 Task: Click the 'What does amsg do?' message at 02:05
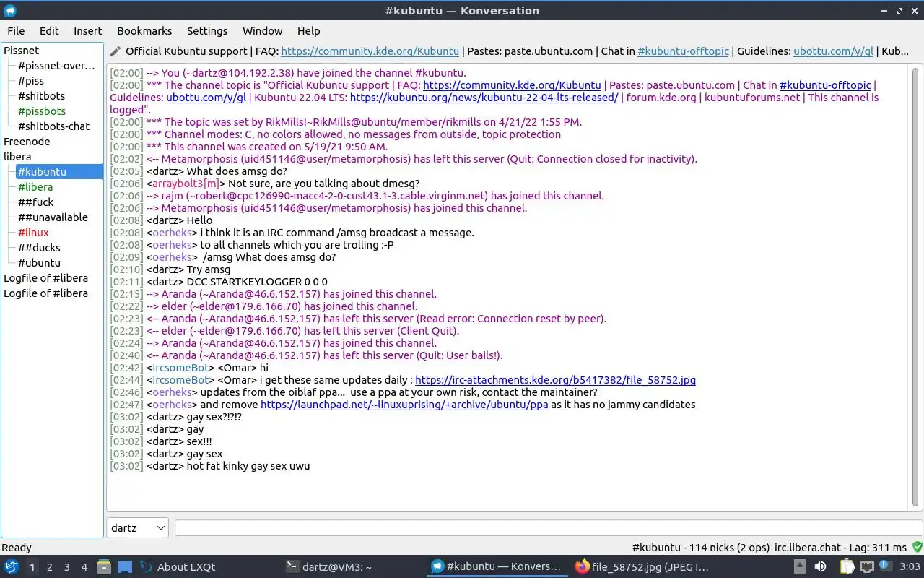click(237, 171)
